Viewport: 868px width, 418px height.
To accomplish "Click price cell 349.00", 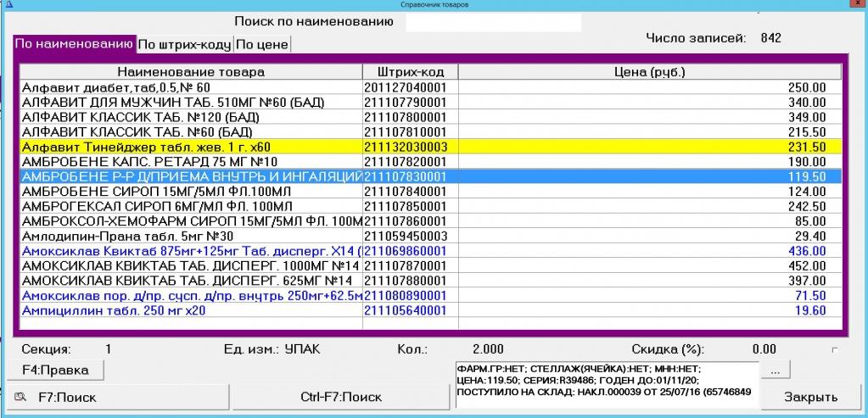I will 650,117.
